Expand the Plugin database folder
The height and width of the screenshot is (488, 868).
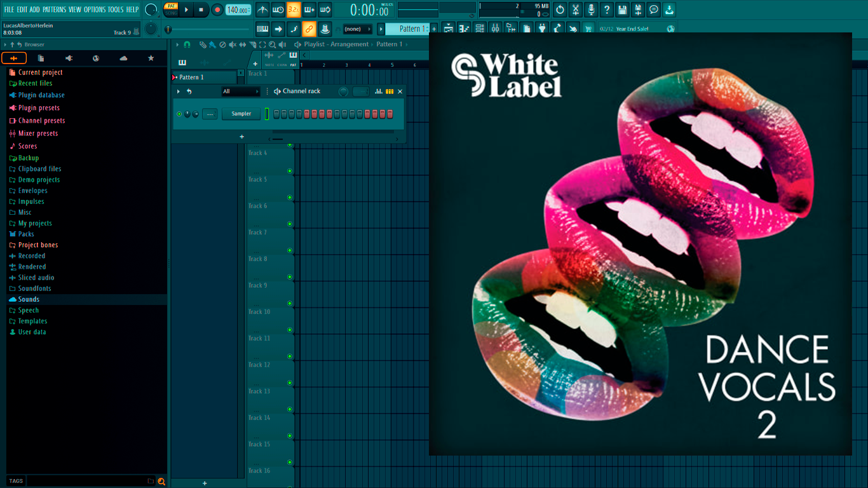point(41,95)
